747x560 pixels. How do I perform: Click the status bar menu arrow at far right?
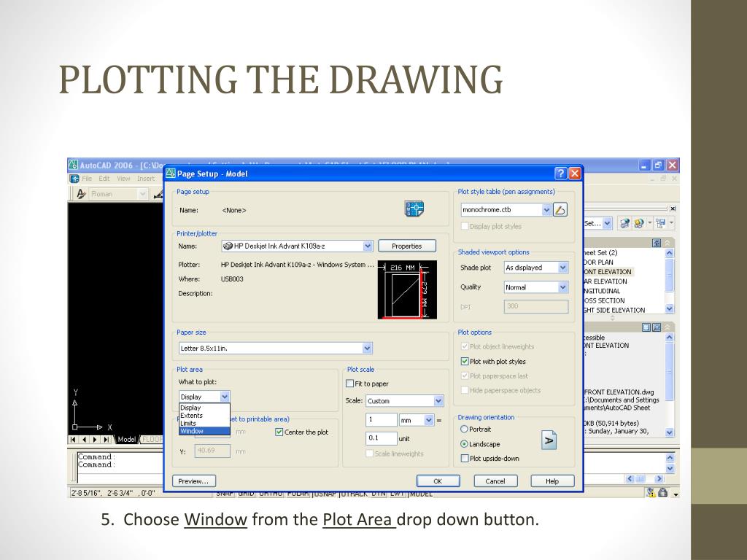point(676,495)
